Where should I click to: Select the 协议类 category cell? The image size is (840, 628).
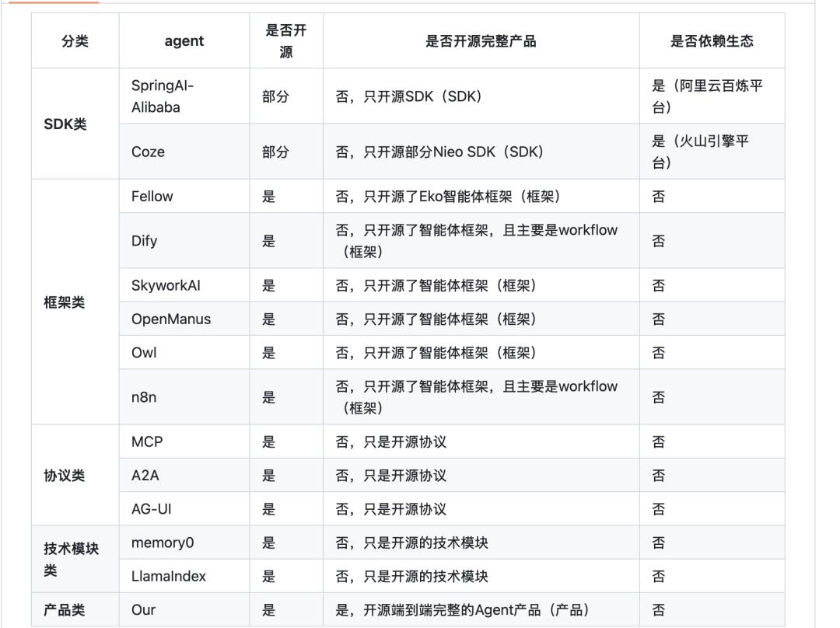point(75,475)
